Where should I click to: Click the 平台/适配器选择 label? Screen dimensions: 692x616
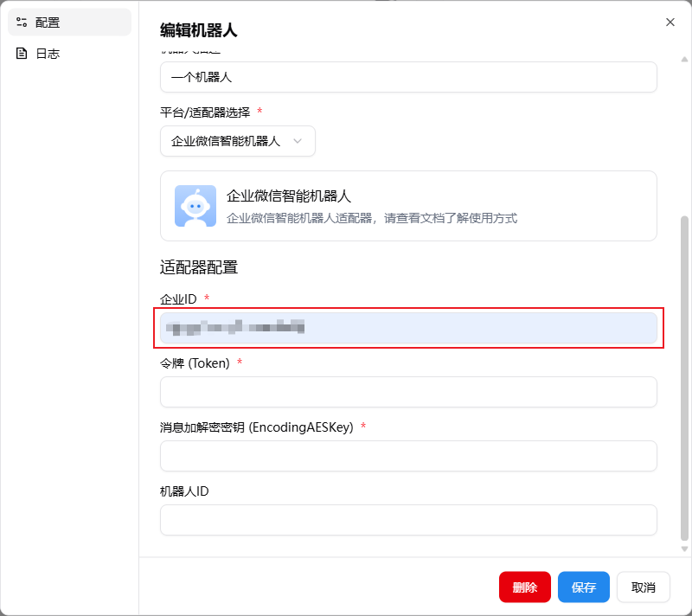(205, 112)
